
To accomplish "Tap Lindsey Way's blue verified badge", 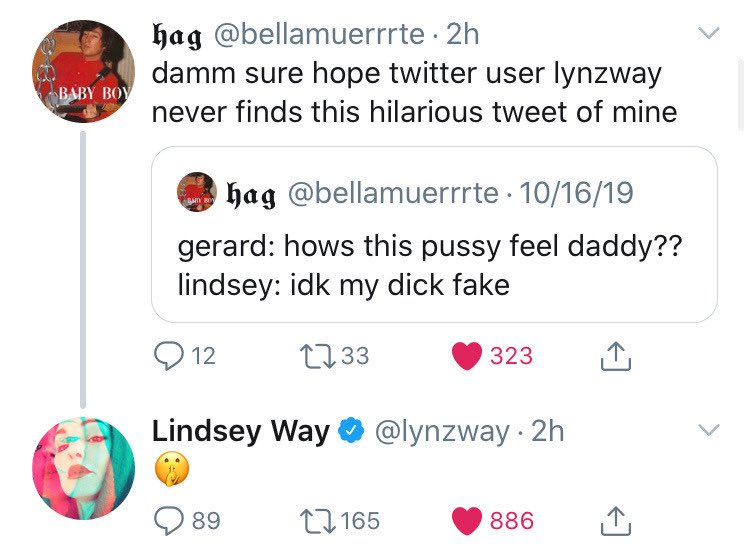I will tap(349, 432).
